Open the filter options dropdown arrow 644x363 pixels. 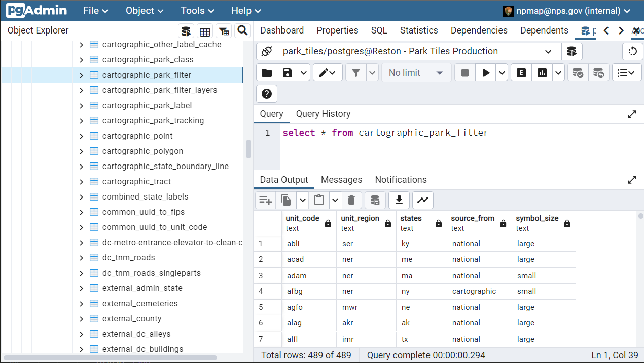(x=373, y=73)
